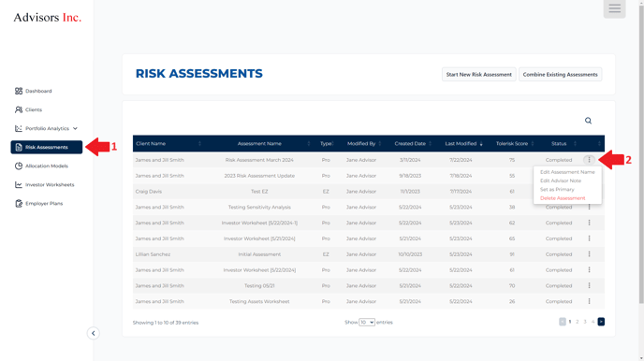Click the Risk Assessments document icon
Image resolution: width=644 pixels, height=361 pixels.
[x=19, y=147]
